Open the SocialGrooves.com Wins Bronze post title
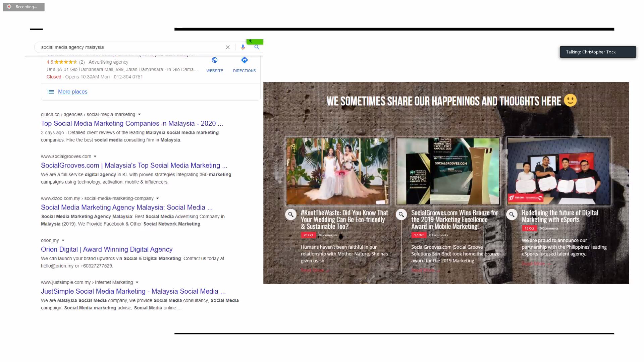Viewport: 644px width, 362px height. click(x=455, y=220)
